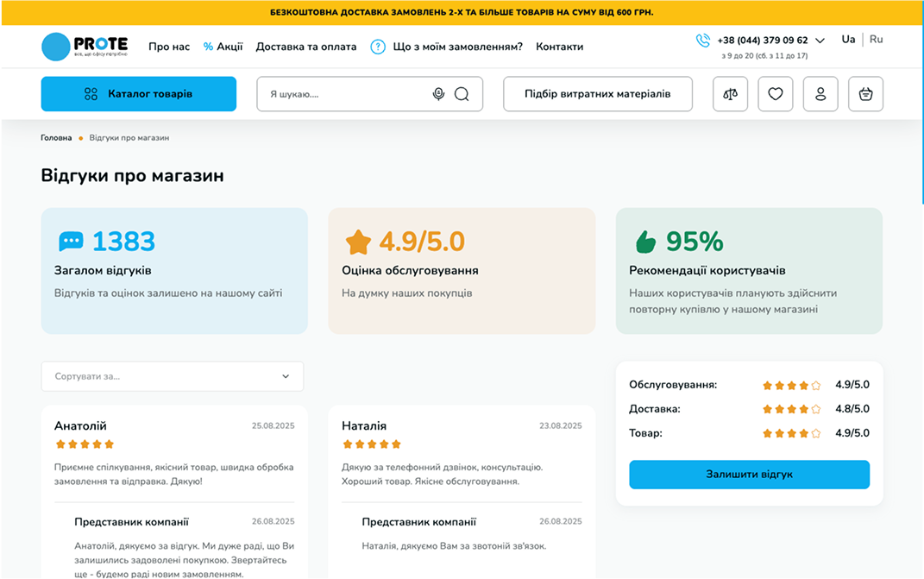Click into the 'Я шукаю' search field
Viewport: 924px width, 579px height.
pyautogui.click(x=345, y=94)
